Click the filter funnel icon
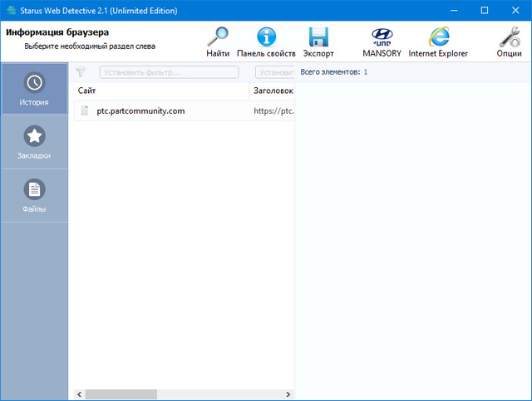The image size is (532, 401). (x=81, y=72)
